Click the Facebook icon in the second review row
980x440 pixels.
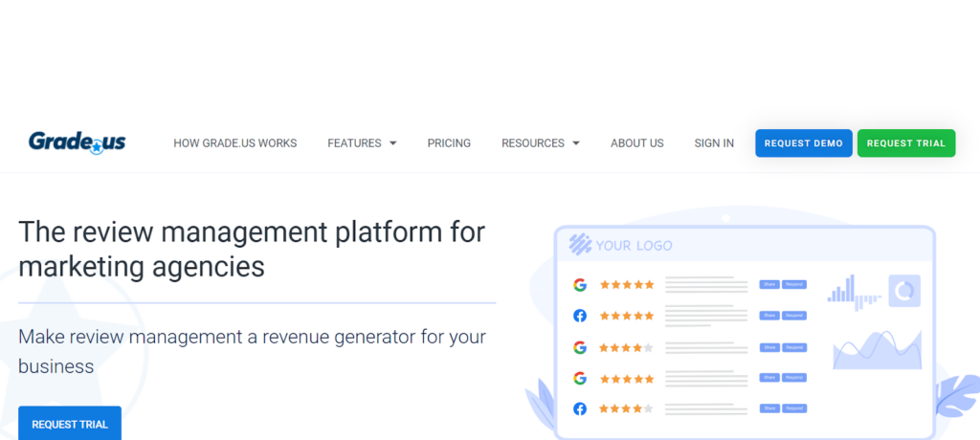(x=580, y=316)
